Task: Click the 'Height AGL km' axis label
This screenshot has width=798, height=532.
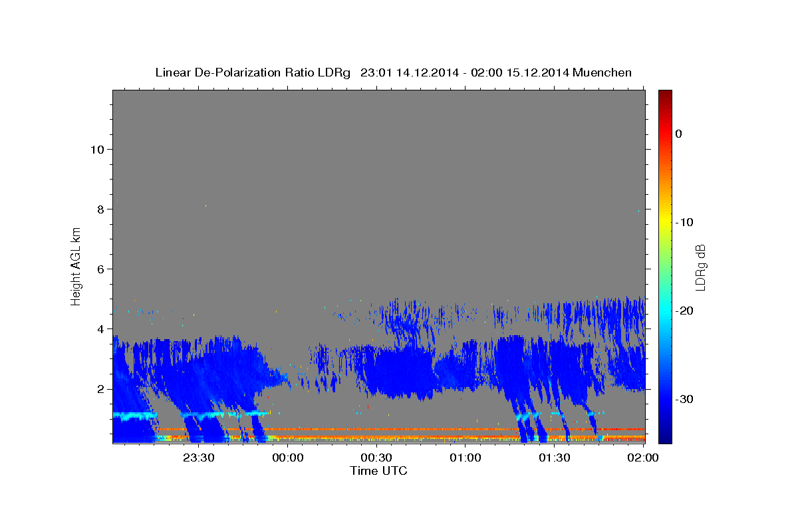Action: click(x=76, y=266)
